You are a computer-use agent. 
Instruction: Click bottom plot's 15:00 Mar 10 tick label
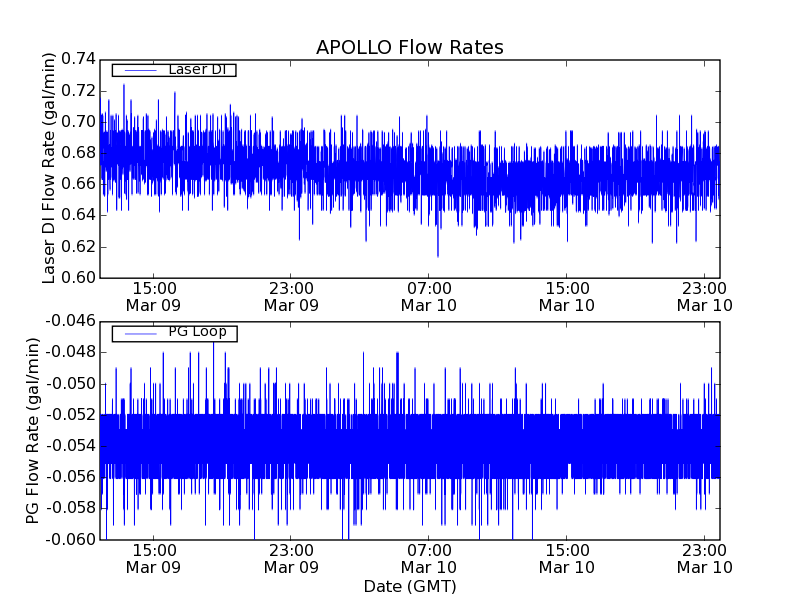click(x=567, y=559)
